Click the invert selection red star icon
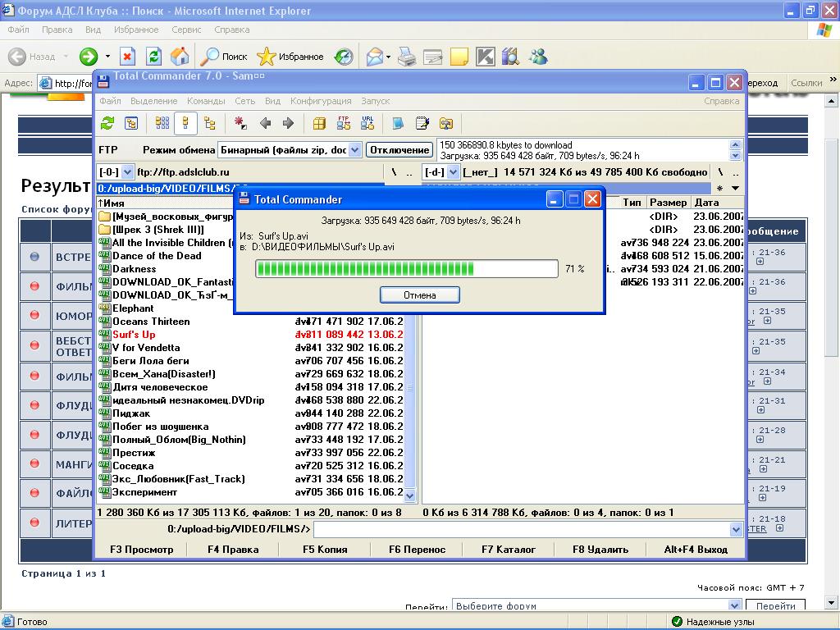 pyautogui.click(x=240, y=124)
